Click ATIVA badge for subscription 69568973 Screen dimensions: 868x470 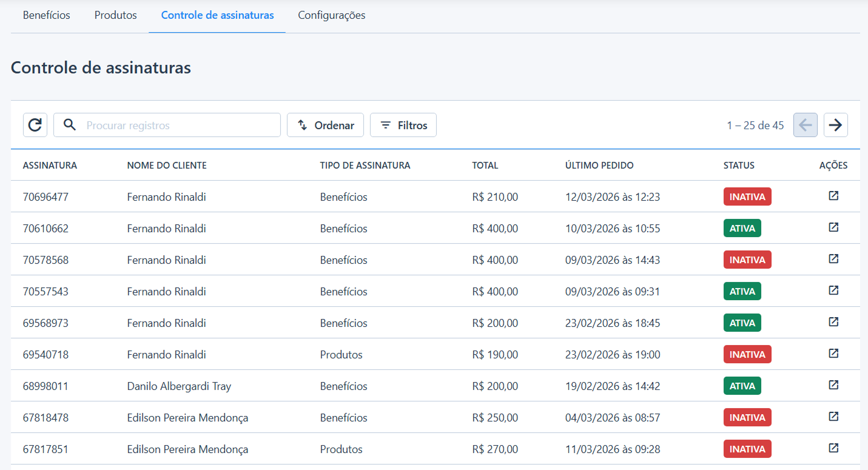[742, 323]
